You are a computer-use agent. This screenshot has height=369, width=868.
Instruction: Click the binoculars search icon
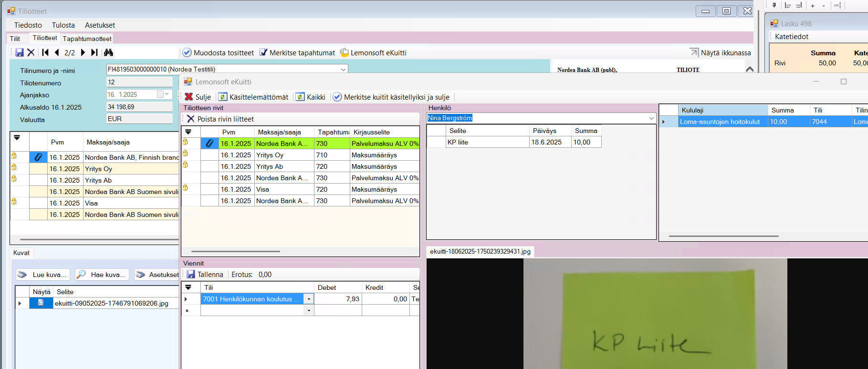pos(108,52)
